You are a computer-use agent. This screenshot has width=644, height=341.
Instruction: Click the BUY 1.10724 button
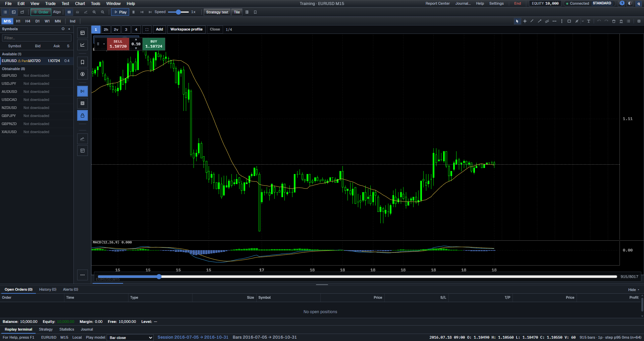point(154,44)
